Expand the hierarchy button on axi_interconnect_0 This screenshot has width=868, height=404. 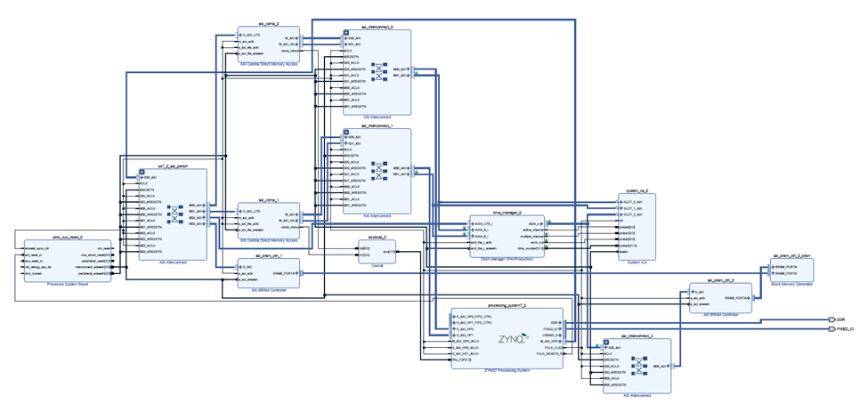pos(345,33)
